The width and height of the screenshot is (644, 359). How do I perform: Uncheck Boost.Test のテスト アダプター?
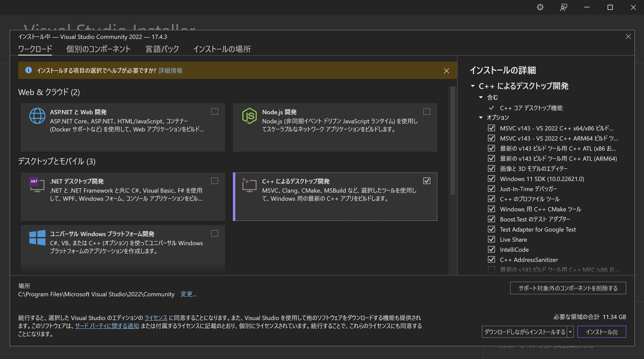click(x=491, y=219)
